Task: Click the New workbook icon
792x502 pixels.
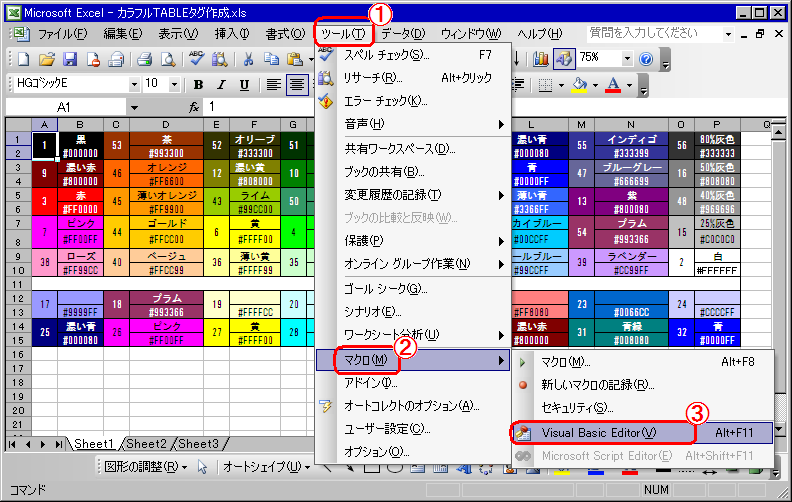Action: click(x=25, y=59)
